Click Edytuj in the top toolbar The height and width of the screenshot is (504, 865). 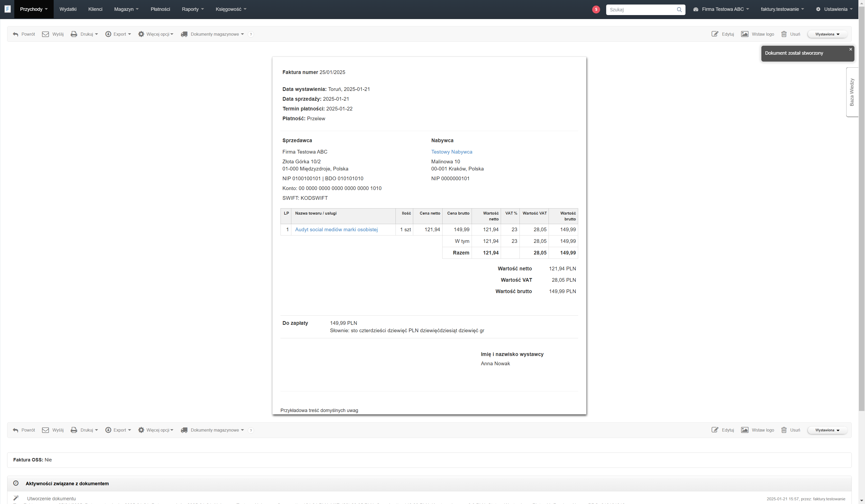pos(723,34)
